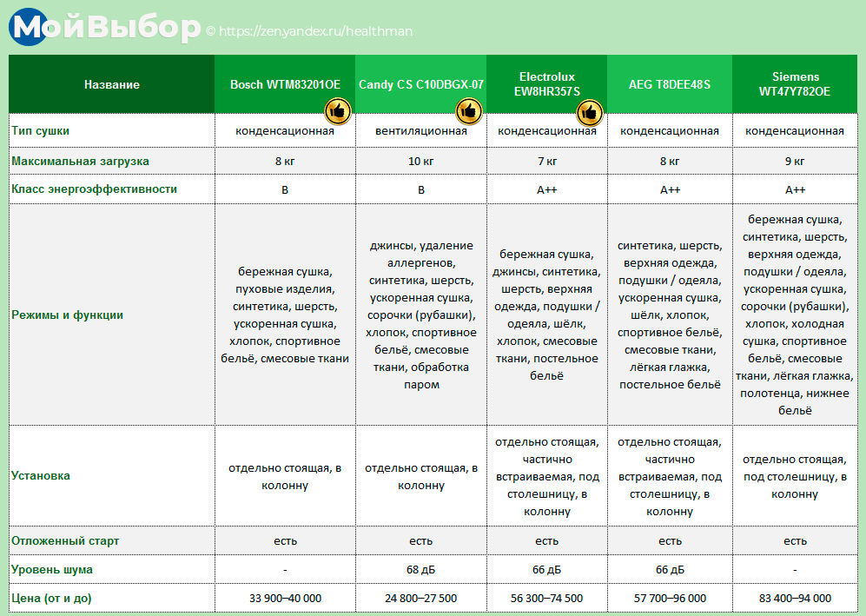866x616 pixels.
Task: Select the AEG installation cell
Action: 670,476
